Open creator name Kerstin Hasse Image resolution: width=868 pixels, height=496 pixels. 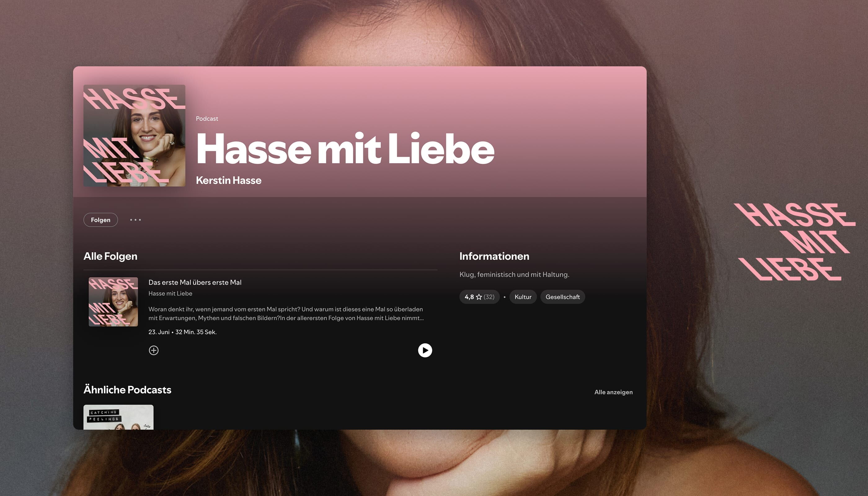point(228,180)
